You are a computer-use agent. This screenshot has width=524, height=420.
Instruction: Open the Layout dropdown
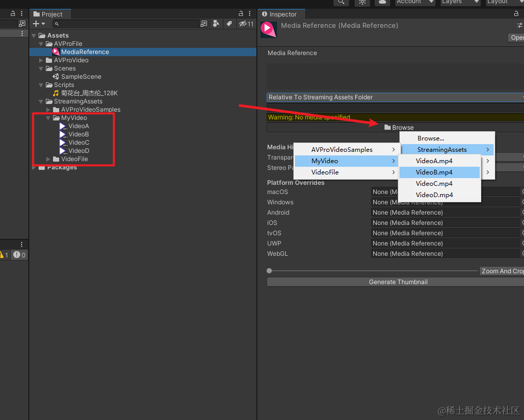pyautogui.click(x=504, y=2)
